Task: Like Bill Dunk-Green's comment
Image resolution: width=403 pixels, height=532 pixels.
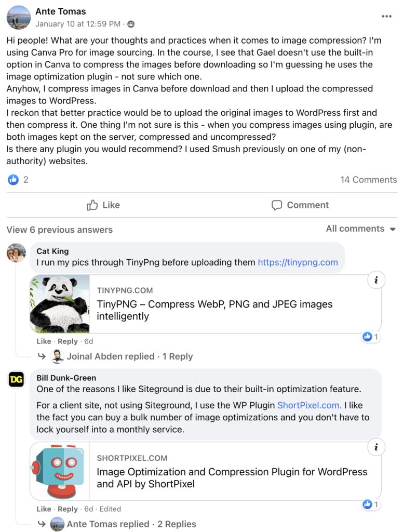Action: tap(44, 509)
